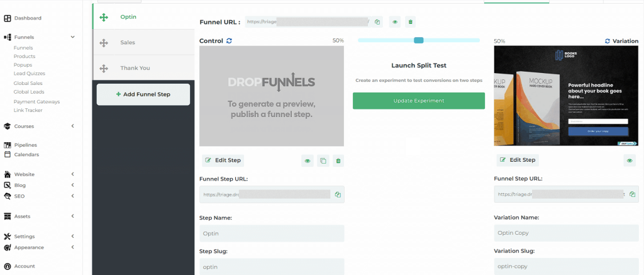The height and width of the screenshot is (275, 644).
Task: Expand the Website sidebar menu
Action: pyautogui.click(x=73, y=174)
